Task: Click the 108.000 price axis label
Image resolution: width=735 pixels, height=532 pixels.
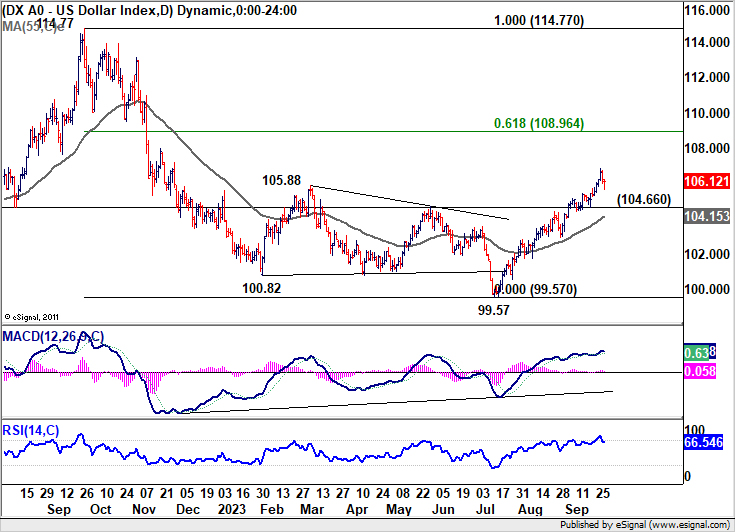Action: click(x=706, y=148)
